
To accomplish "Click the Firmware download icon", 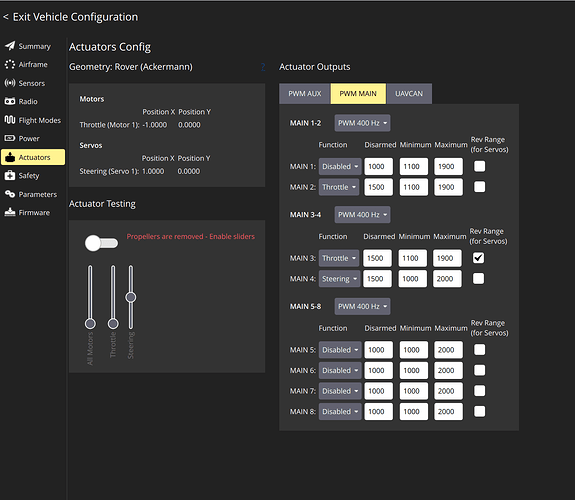I will 10,212.
